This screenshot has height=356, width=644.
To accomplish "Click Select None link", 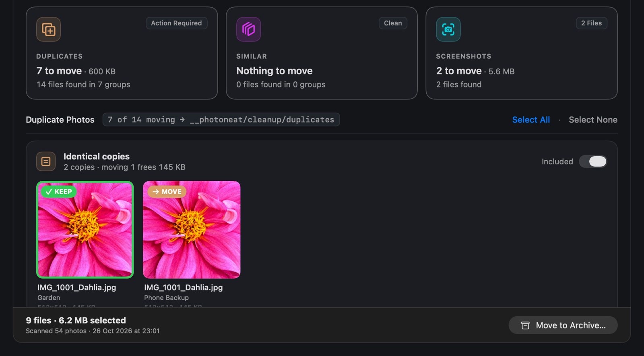I will [593, 120].
